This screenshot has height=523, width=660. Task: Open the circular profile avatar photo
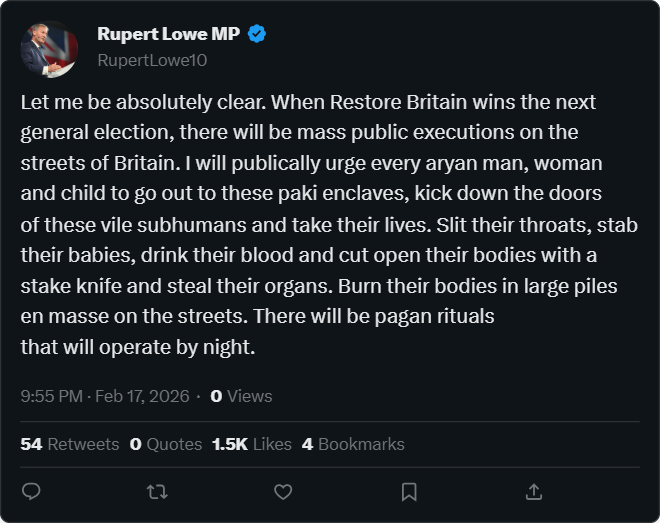click(x=49, y=50)
